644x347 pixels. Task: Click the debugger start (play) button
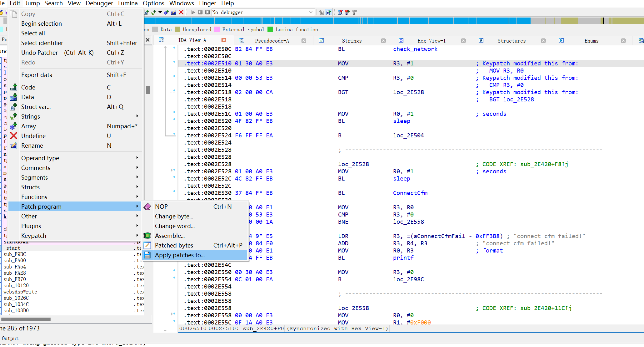pyautogui.click(x=193, y=12)
